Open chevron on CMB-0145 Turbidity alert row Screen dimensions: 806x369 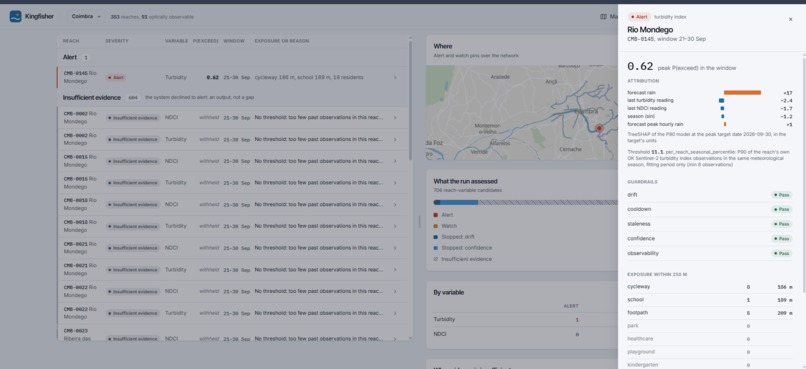[395, 78]
